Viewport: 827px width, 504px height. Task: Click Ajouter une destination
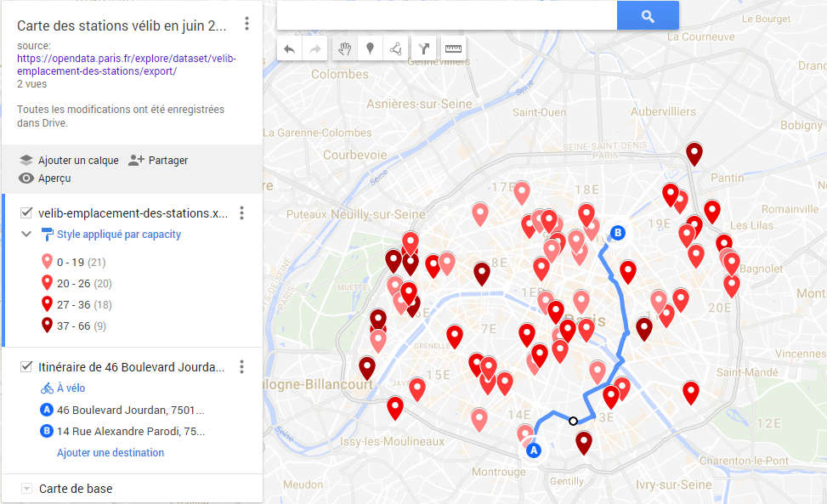(x=110, y=452)
